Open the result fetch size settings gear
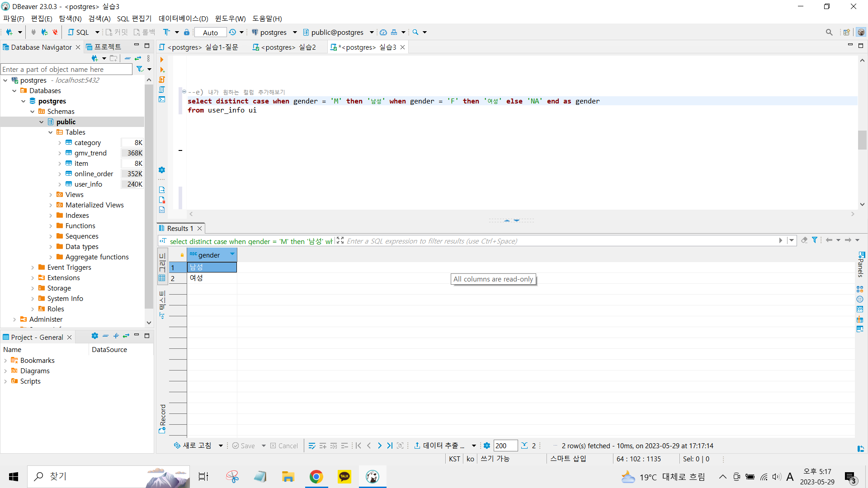The image size is (868, 488). [x=487, y=446]
